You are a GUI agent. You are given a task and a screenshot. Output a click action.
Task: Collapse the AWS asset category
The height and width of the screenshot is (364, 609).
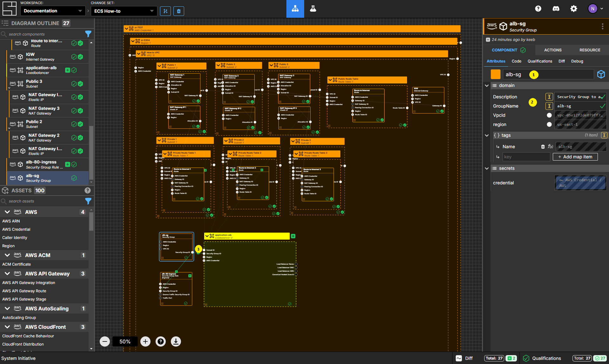coord(7,212)
